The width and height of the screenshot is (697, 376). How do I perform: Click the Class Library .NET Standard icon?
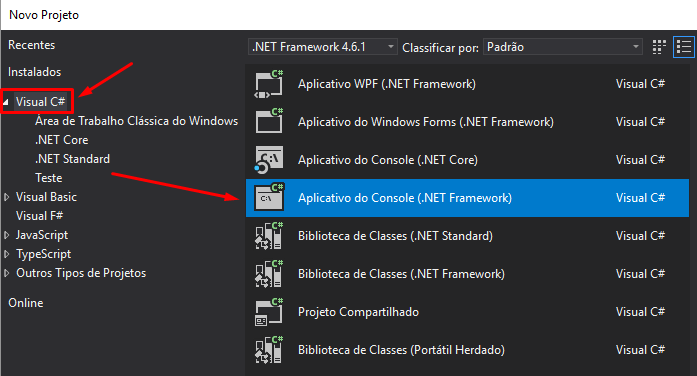(269, 236)
